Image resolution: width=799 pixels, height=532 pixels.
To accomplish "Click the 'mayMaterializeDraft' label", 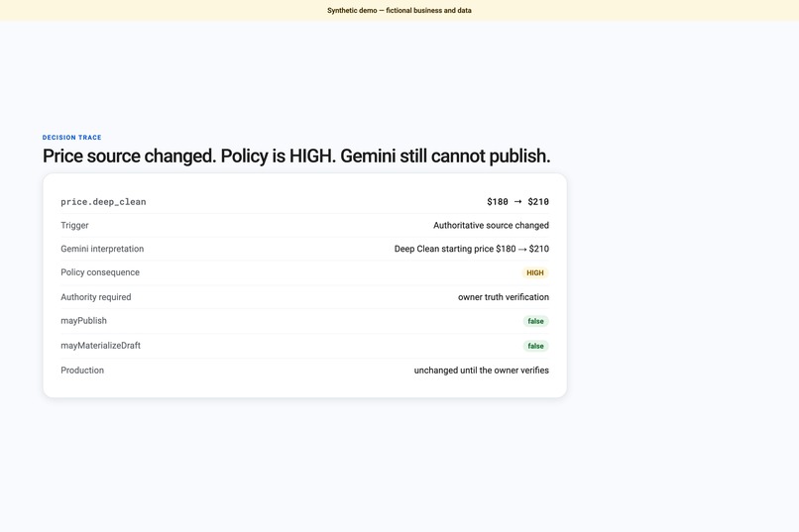I will 100,345.
